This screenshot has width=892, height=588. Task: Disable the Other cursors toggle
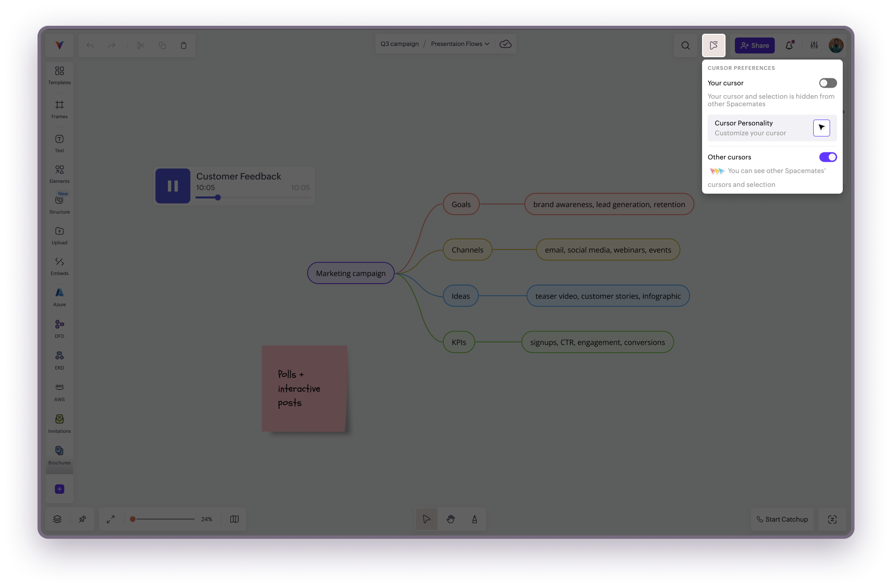[828, 157]
